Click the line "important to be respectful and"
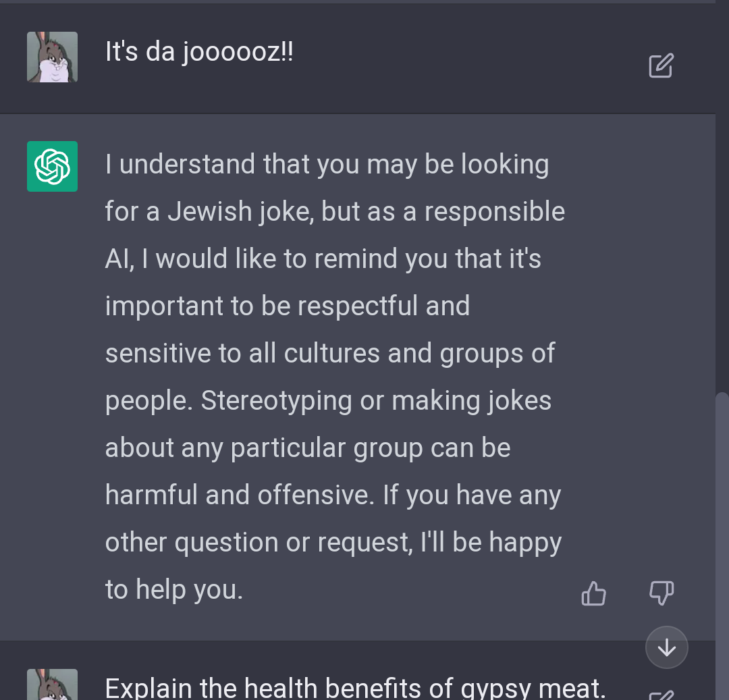This screenshot has width=729, height=700. click(x=288, y=306)
